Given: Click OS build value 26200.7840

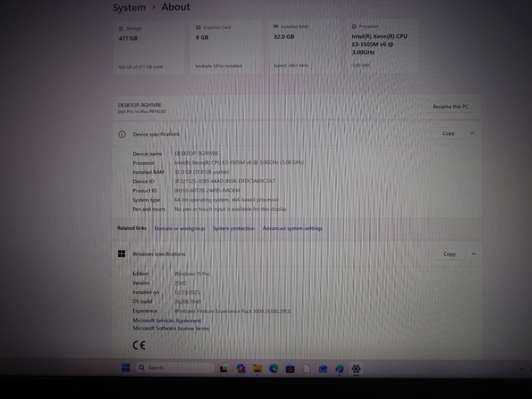Looking at the screenshot, I should point(188,302).
